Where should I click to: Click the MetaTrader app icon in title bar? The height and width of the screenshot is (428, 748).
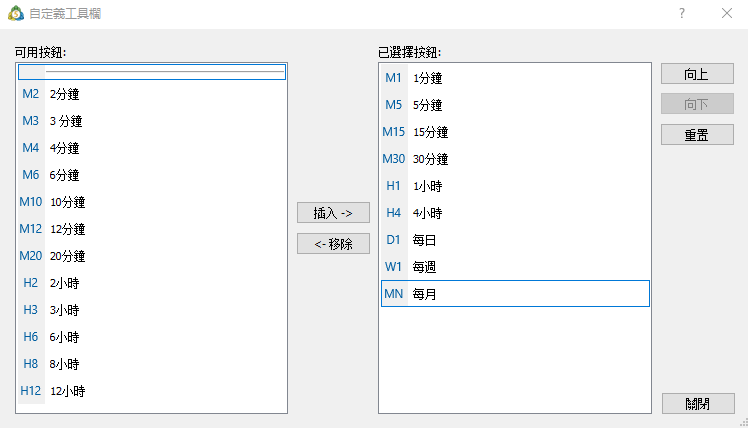[16, 13]
